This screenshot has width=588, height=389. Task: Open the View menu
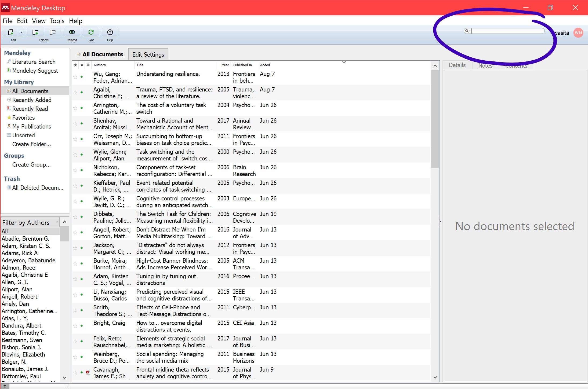click(39, 21)
